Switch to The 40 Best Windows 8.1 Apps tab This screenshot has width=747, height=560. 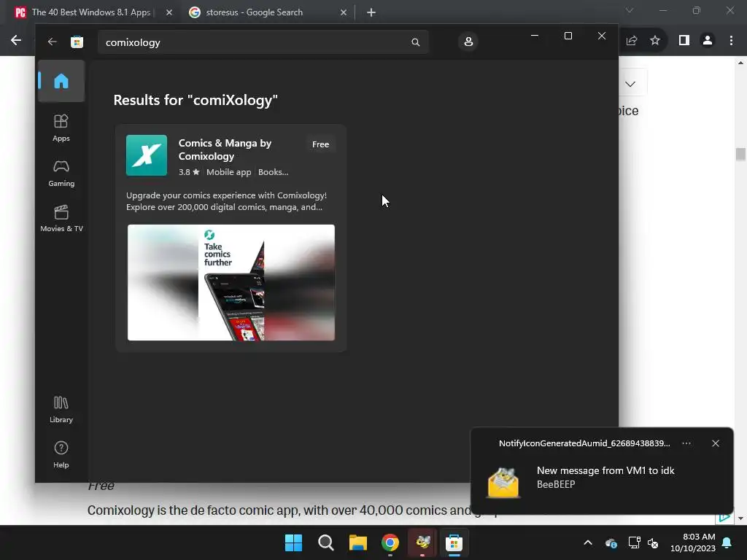(90, 12)
